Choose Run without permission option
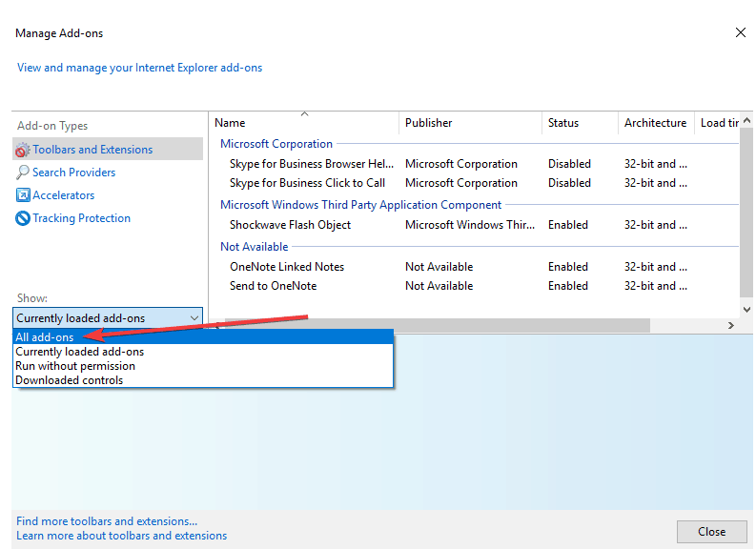Image resolution: width=756 pixels, height=549 pixels. pyautogui.click(x=203, y=366)
